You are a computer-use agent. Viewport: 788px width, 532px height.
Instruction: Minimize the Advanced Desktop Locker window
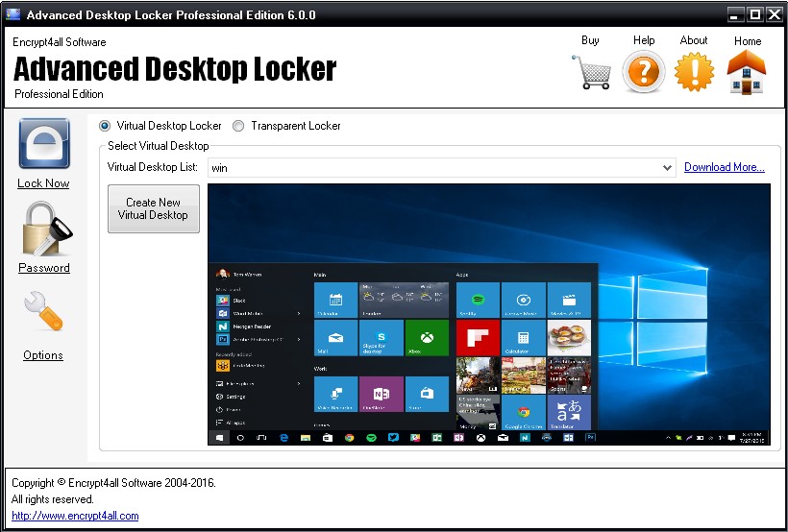(x=735, y=15)
